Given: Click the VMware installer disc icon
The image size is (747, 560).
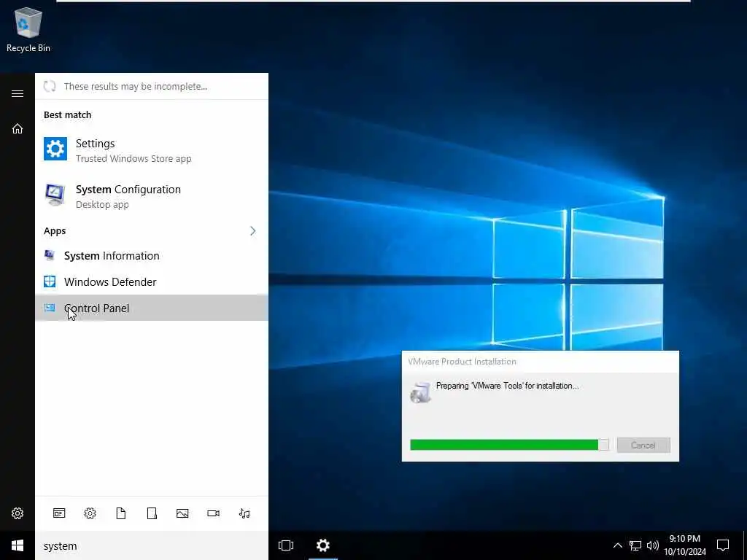Looking at the screenshot, I should coord(420,392).
